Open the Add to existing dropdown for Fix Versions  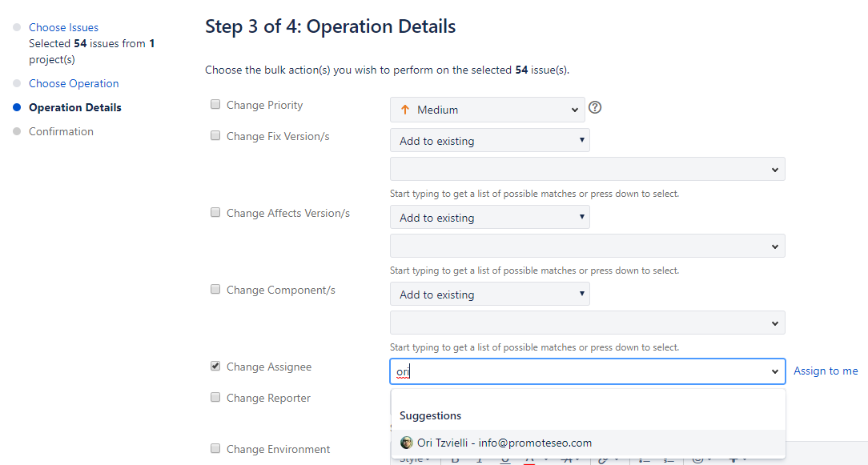[x=489, y=140]
